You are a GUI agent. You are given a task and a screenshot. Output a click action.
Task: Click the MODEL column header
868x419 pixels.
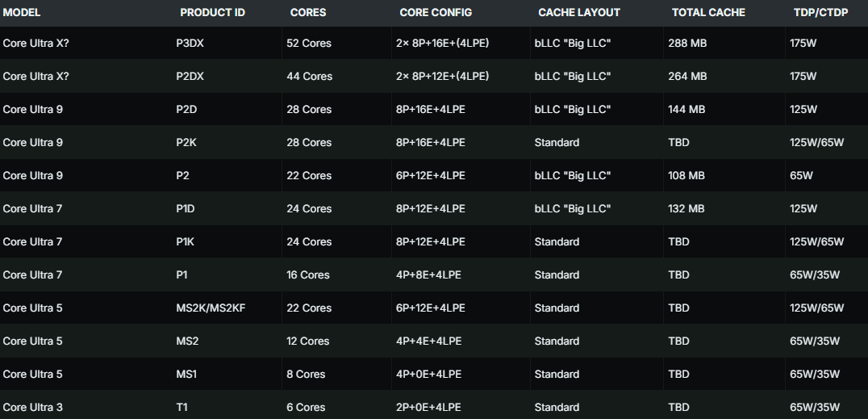22,13
